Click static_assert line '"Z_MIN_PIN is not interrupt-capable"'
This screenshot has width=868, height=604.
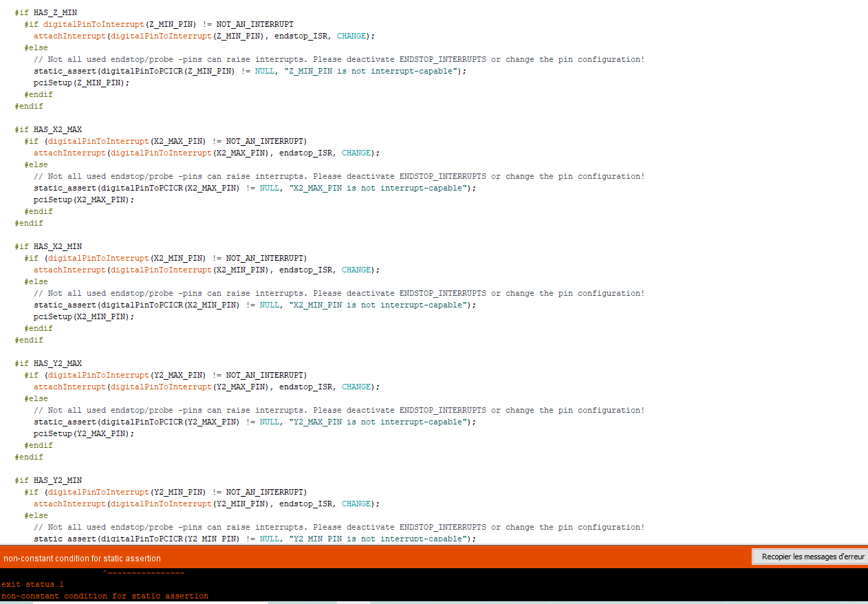click(x=250, y=71)
